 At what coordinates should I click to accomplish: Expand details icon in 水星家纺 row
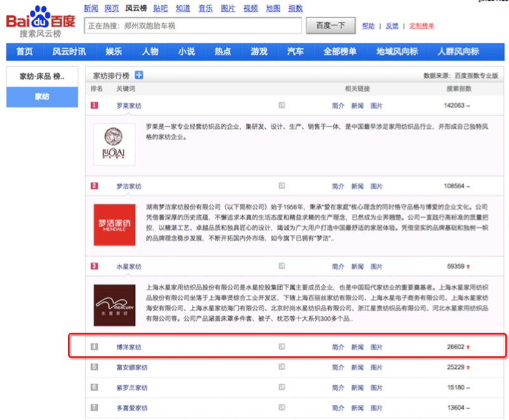282,266
